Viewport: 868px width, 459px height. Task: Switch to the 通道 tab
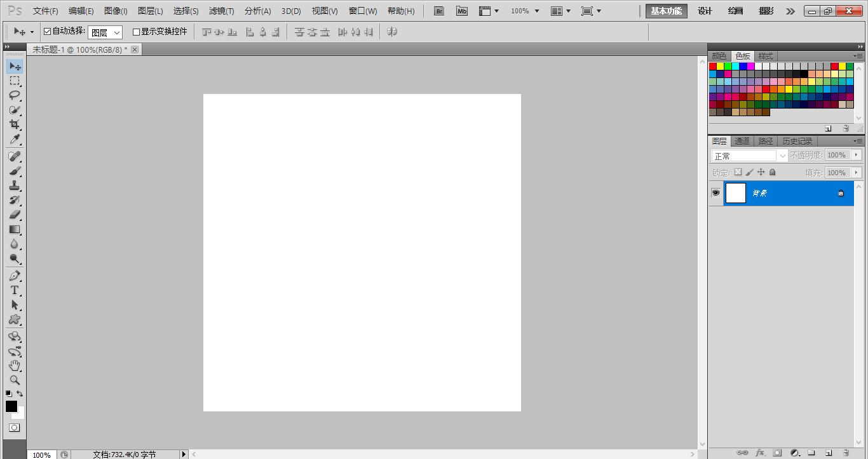tap(742, 141)
